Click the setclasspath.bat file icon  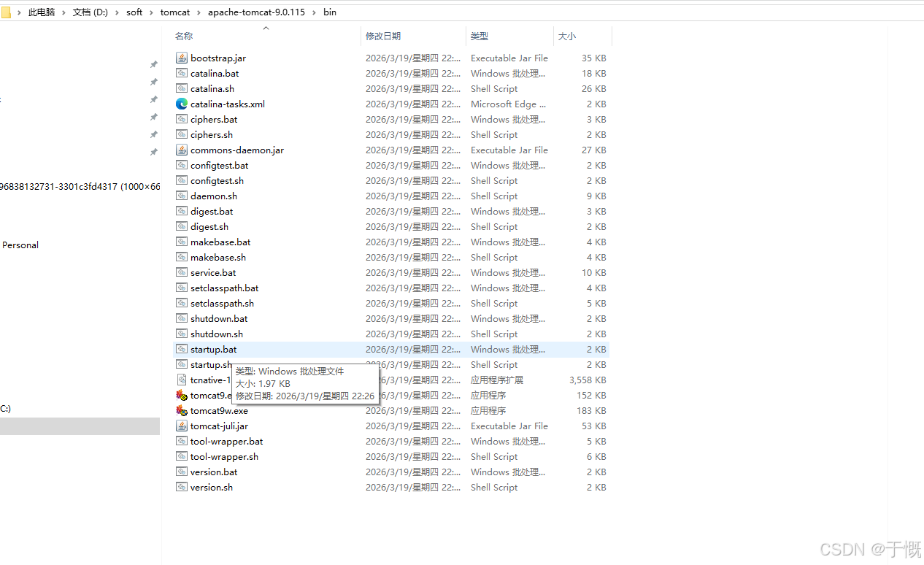[x=182, y=288]
